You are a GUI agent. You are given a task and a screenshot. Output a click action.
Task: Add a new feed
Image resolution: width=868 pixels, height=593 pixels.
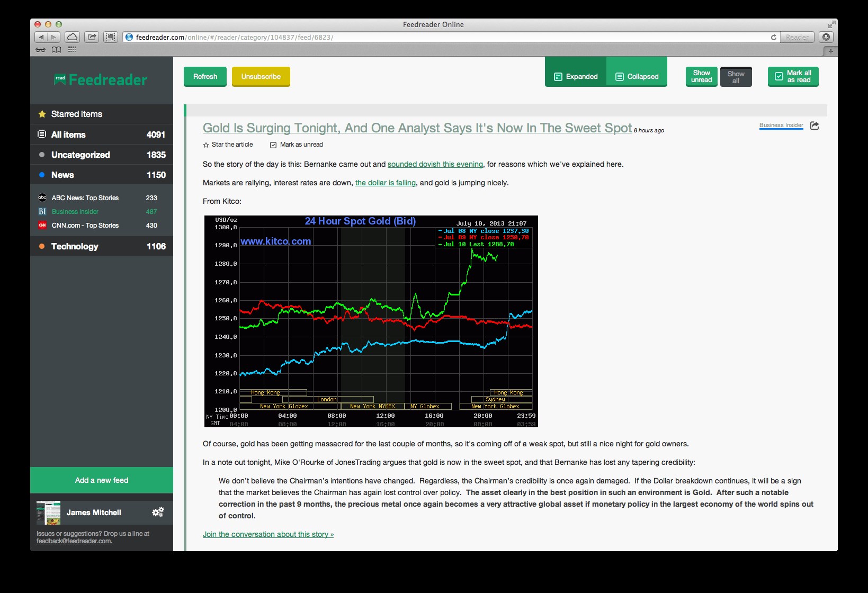pyautogui.click(x=102, y=480)
